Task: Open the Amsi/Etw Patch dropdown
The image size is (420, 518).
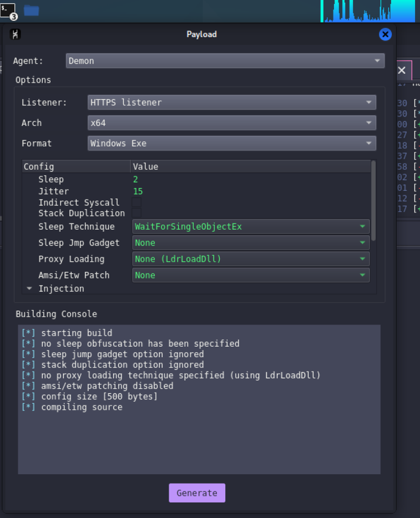Action: pos(251,275)
